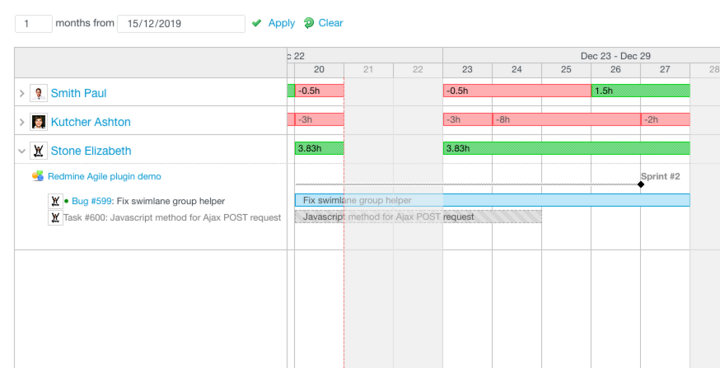This screenshot has width=720, height=368.
Task: Click the green Apply checkmark icon
Action: pyautogui.click(x=257, y=23)
